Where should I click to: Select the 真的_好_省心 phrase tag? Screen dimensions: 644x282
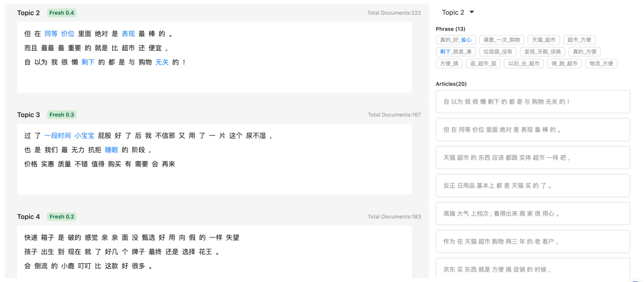point(456,40)
